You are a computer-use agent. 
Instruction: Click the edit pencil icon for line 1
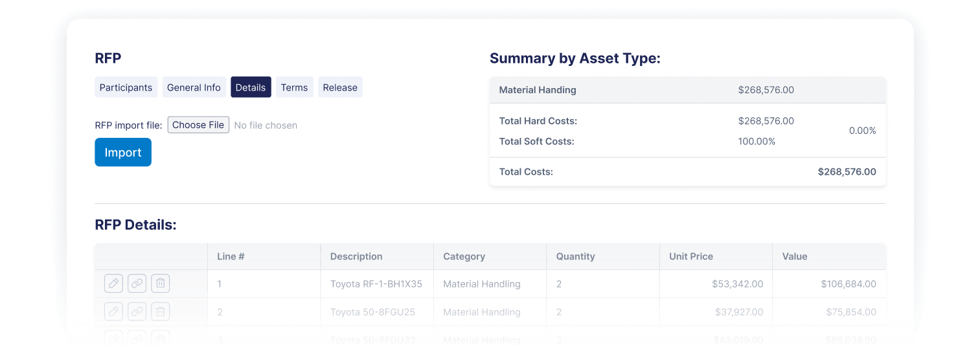113,284
